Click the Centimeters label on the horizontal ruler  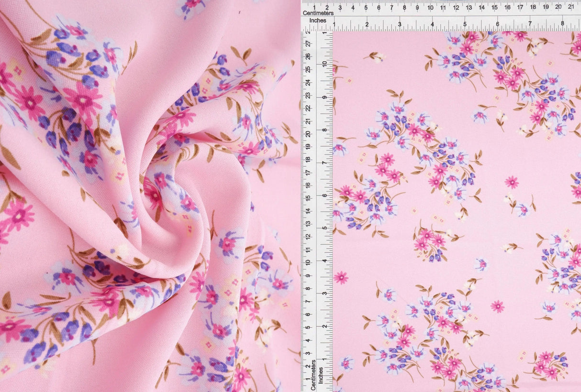click(x=319, y=13)
